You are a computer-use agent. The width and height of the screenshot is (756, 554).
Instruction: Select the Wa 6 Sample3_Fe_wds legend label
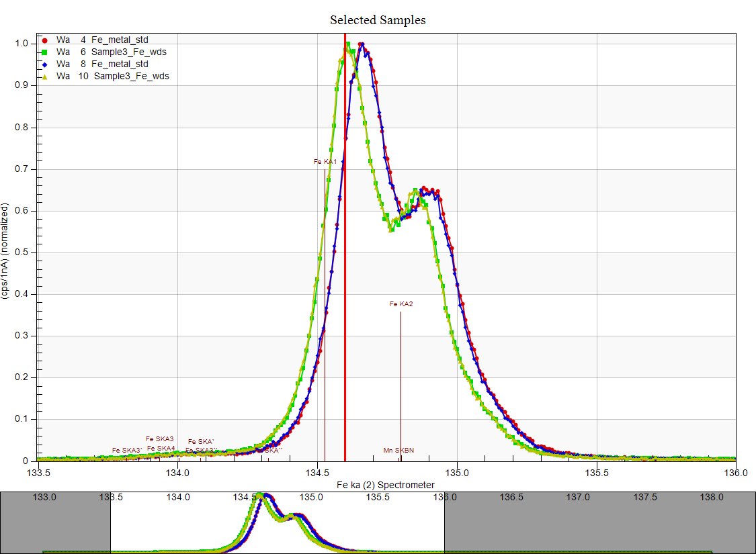click(x=112, y=52)
